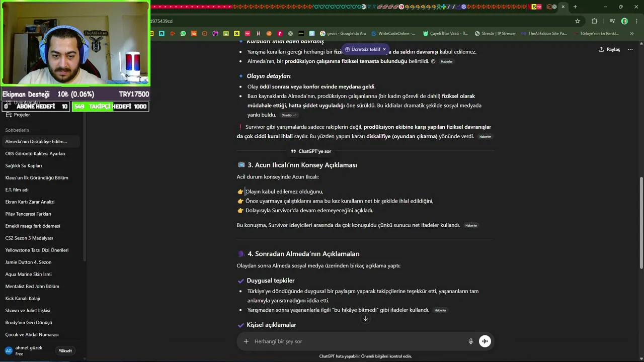Open the Çayeli İftar Vakti bookmark
644x362 pixels.
[445, 33]
